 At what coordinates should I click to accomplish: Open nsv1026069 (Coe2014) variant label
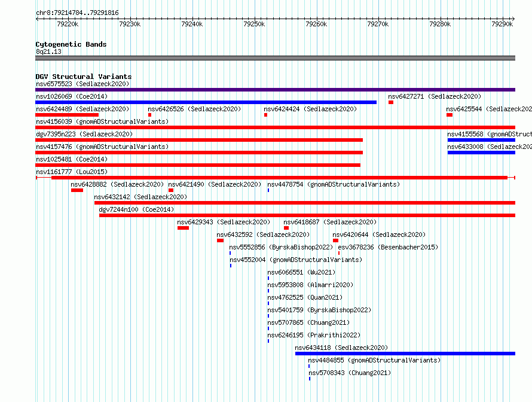pyautogui.click(x=72, y=96)
